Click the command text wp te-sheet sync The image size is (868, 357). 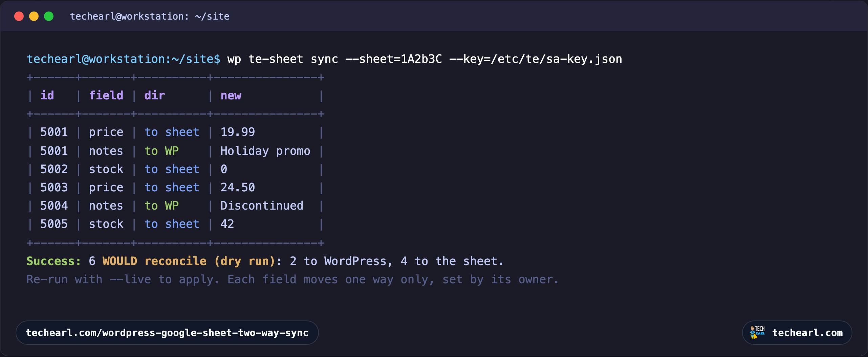tap(283, 59)
